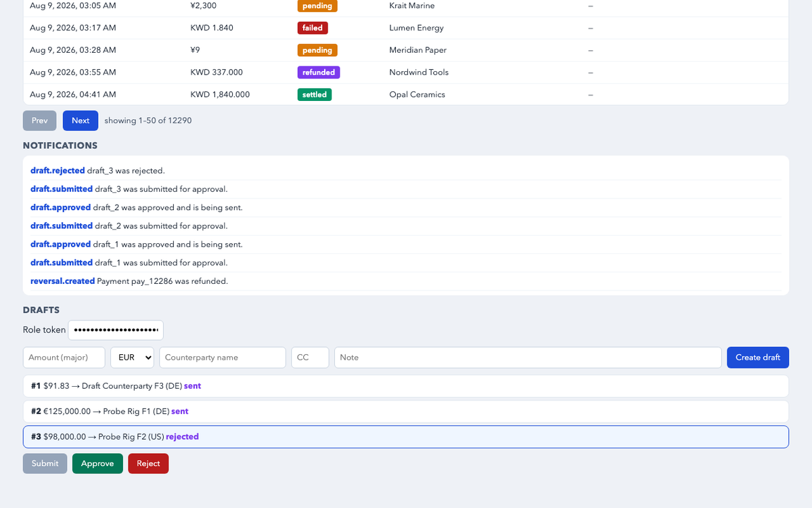Click the draft.approved draft_2 notification
This screenshot has height=508, width=812.
pos(406,207)
